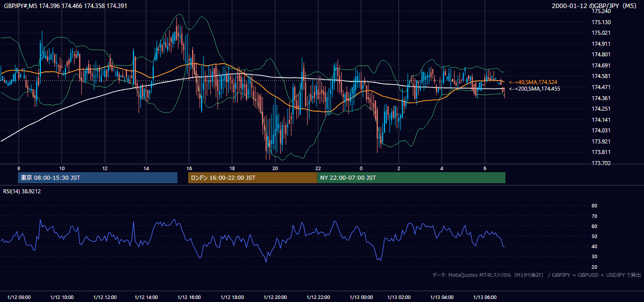Click the 1/13 02:00 time label
Image resolution: width=644 pixels, height=302 pixels.
399,297
